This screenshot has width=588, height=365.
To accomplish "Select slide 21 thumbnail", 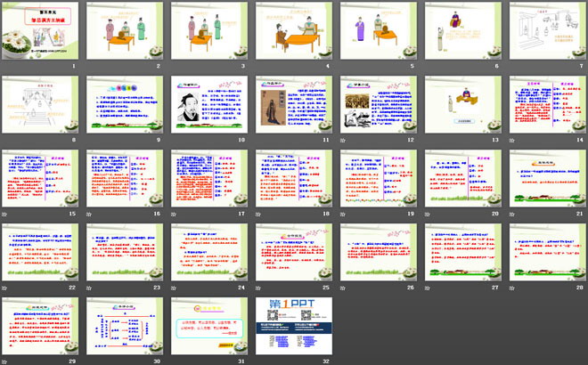I will pyautogui.click(x=548, y=178).
